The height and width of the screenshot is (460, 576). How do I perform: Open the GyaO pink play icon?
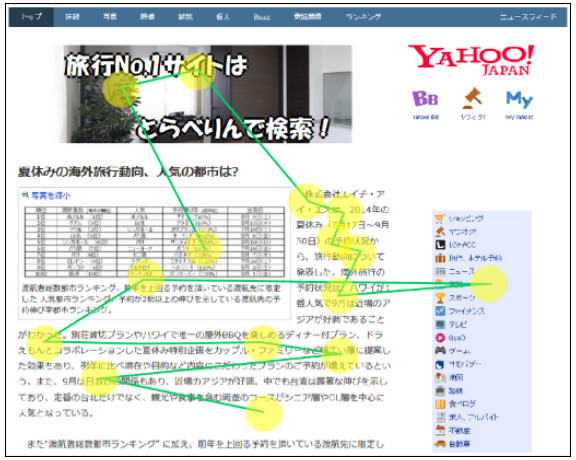(x=440, y=337)
